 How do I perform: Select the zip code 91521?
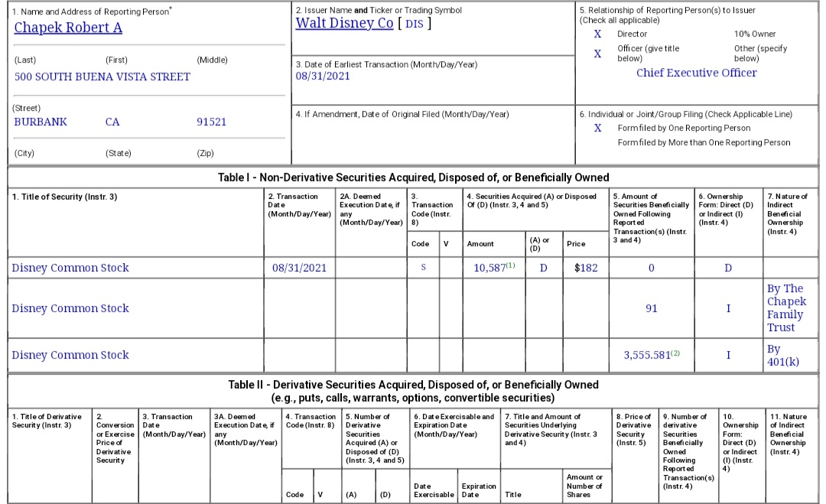click(211, 122)
